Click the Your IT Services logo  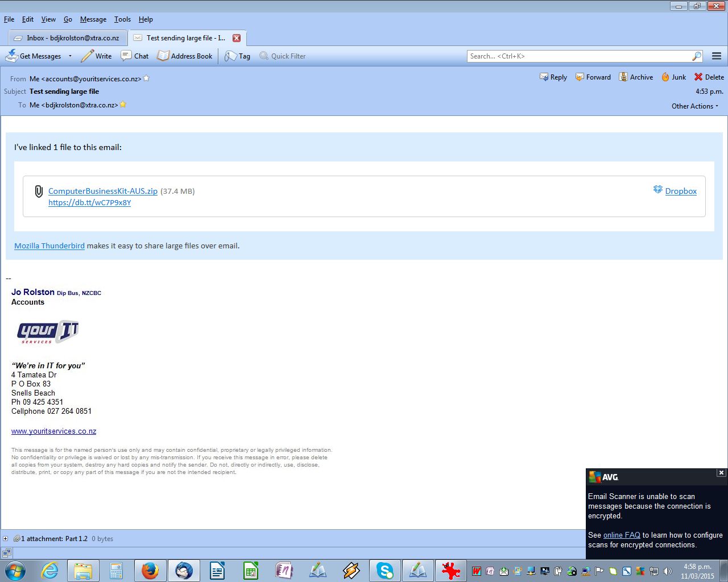48,332
